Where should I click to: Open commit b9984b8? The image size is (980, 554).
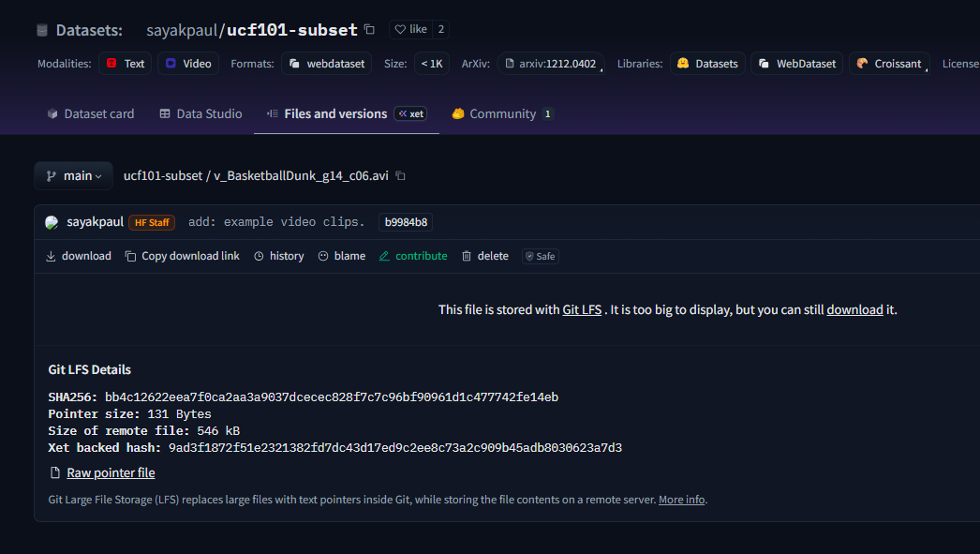406,222
